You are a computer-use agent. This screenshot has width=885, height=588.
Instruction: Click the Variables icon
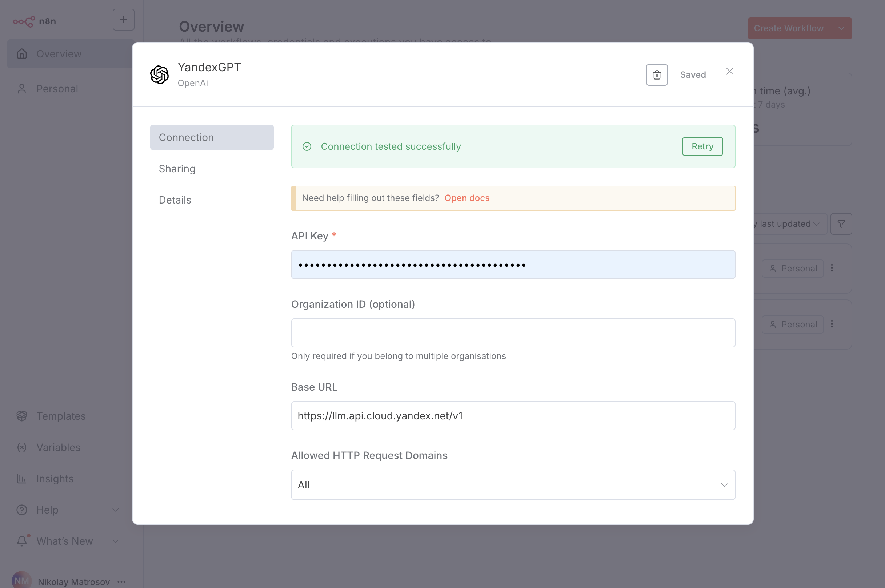(x=22, y=447)
